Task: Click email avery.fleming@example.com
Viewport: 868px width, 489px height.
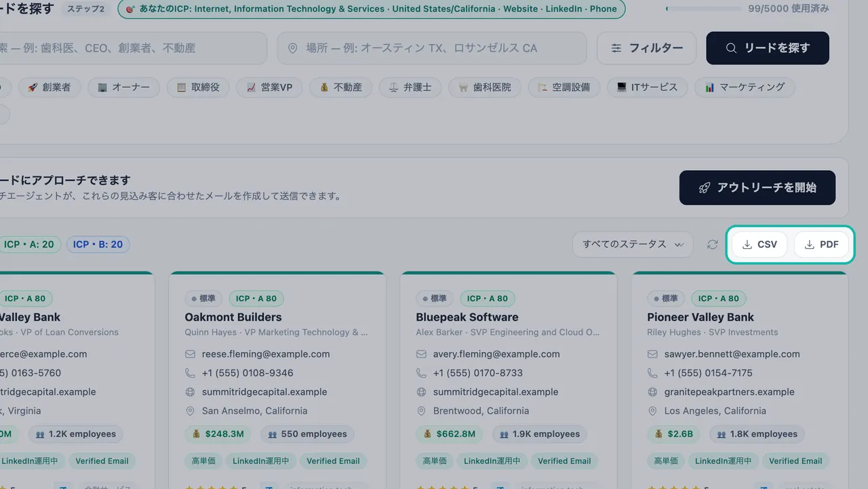Action: [496, 354]
